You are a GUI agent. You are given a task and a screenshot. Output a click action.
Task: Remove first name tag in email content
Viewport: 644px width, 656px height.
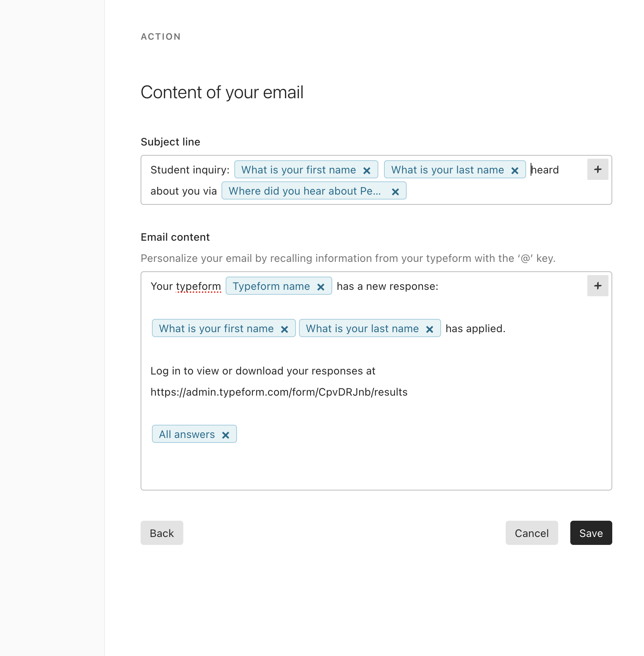[285, 329]
